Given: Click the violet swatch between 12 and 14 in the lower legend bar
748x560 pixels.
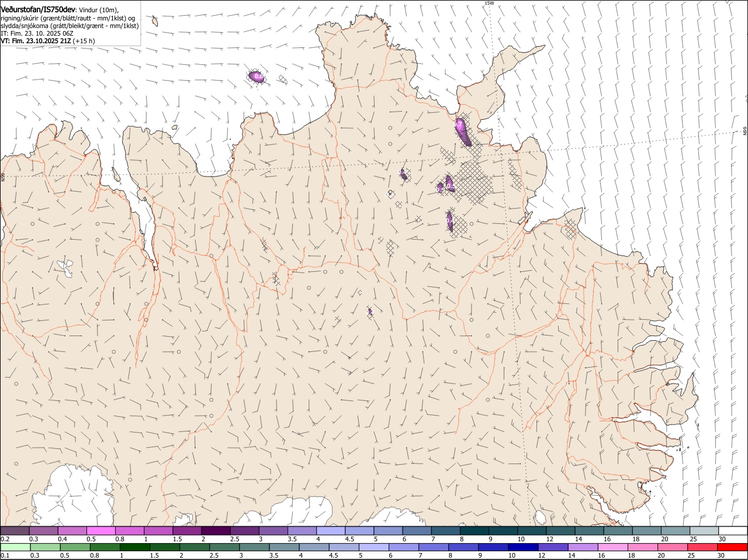Looking at the screenshot, I should 553,548.
